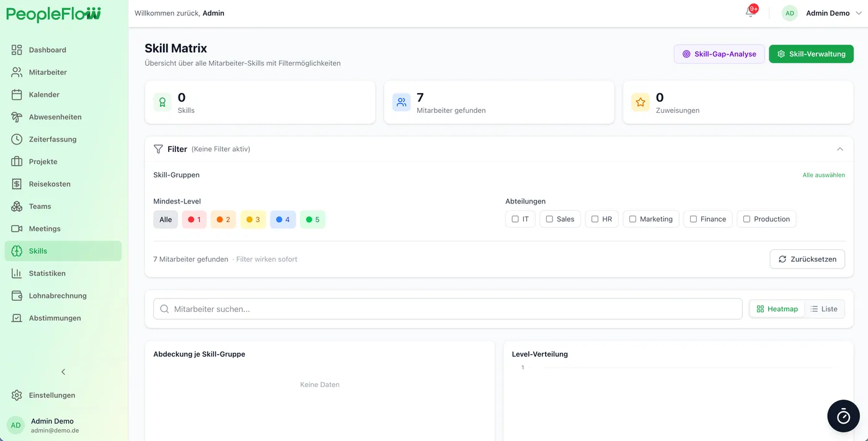This screenshot has width=868, height=441.
Task: Switch to Liste view
Action: click(824, 309)
